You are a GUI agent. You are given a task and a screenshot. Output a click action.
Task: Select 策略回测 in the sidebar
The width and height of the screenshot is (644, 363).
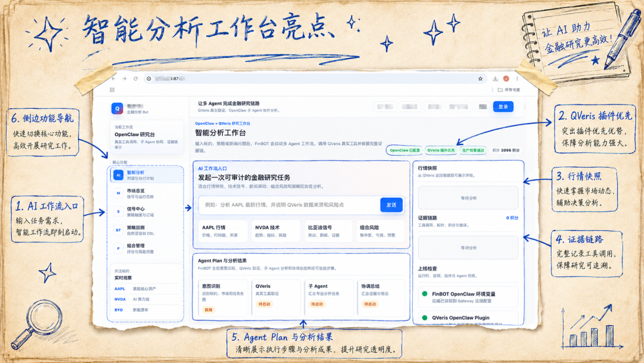[147, 230]
